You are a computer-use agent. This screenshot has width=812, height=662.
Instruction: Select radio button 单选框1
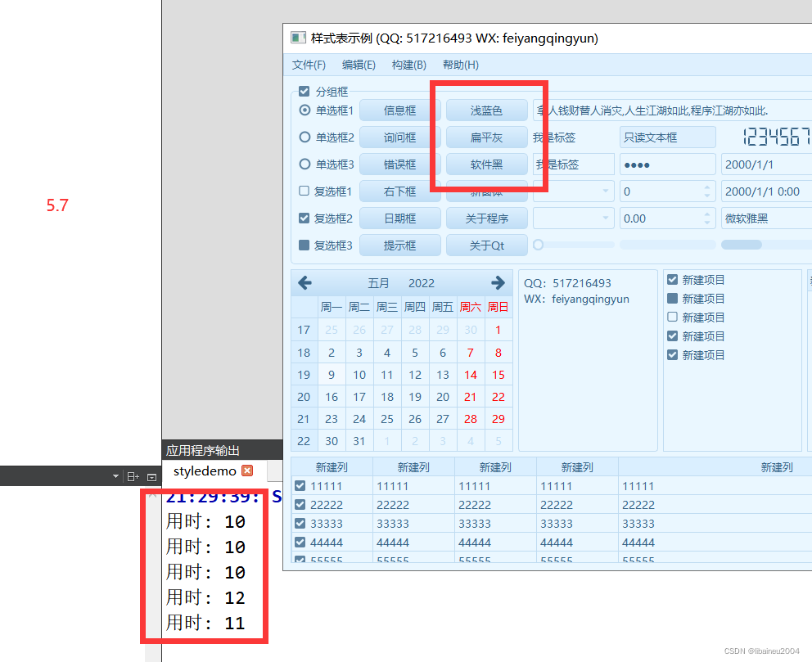305,110
